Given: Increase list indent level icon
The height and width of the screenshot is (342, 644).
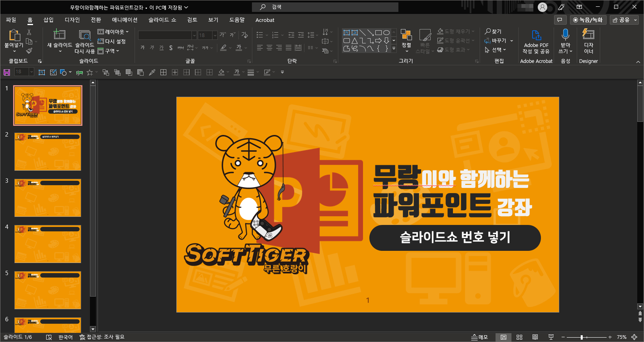Looking at the screenshot, I should point(301,35).
